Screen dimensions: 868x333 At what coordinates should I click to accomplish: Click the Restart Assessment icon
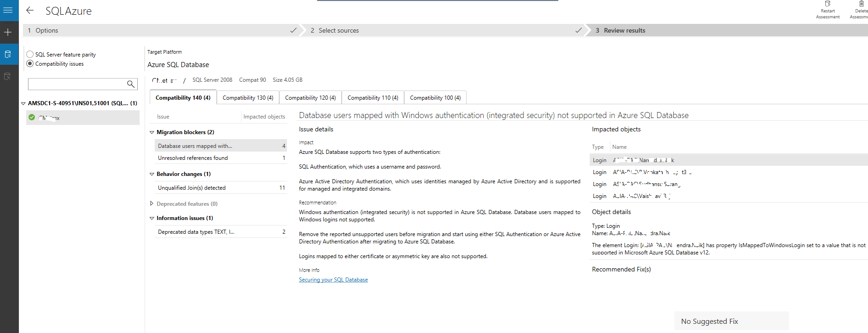point(828,4)
